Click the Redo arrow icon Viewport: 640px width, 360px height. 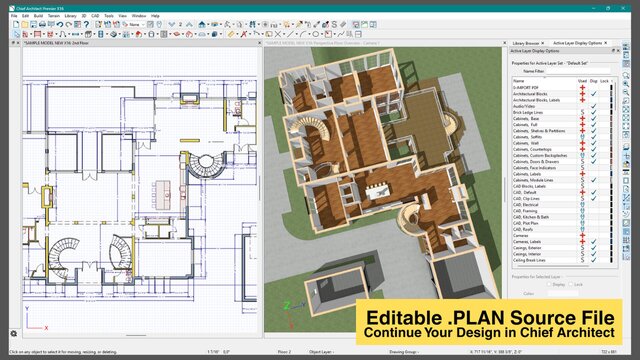pyautogui.click(x=69, y=24)
